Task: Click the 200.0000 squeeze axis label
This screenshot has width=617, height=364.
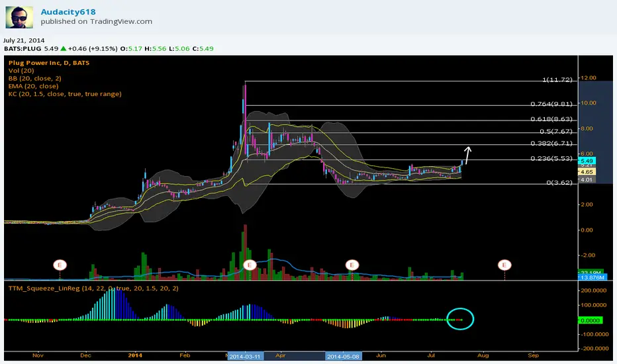Action: tap(594, 291)
